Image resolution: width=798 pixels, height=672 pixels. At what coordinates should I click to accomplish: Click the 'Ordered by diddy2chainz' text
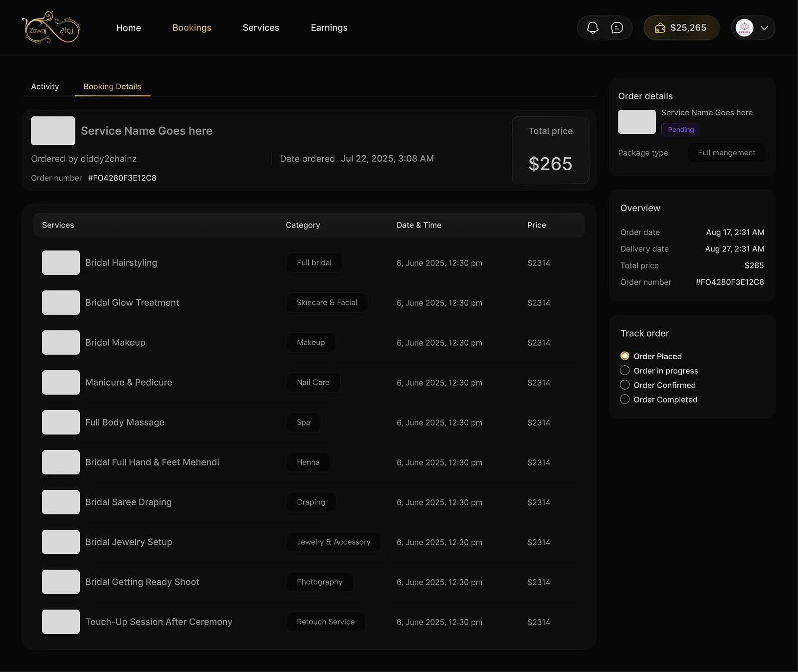coord(84,159)
